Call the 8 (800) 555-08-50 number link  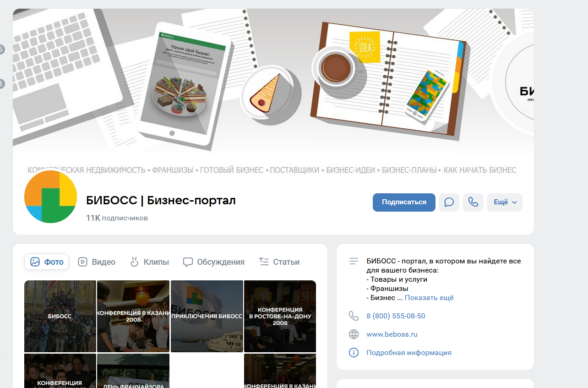(x=396, y=316)
